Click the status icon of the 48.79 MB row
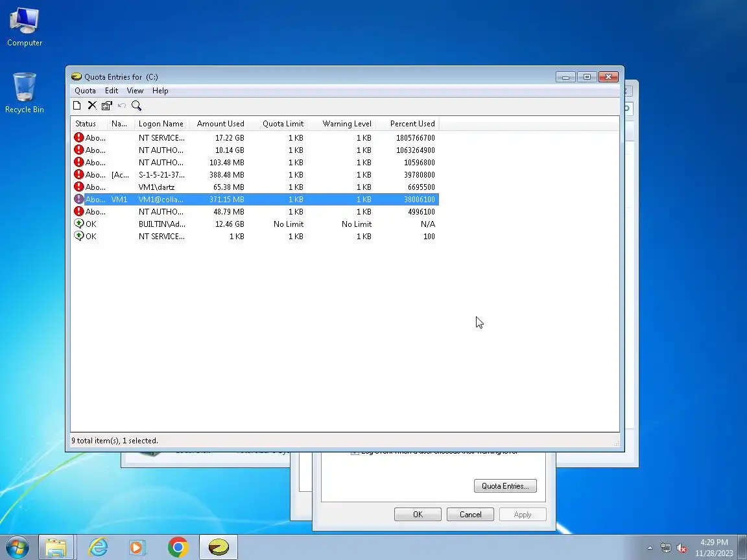This screenshot has height=560, width=747. tap(79, 211)
